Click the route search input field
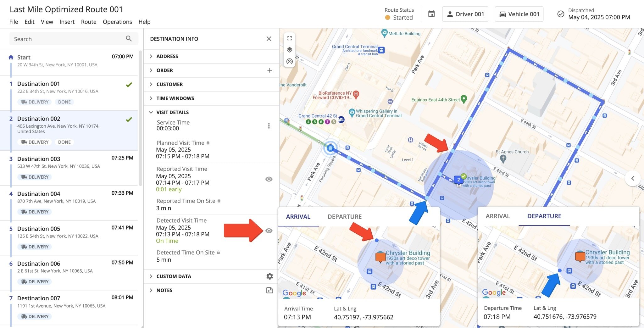Image resolution: width=644 pixels, height=328 pixels. pos(74,39)
